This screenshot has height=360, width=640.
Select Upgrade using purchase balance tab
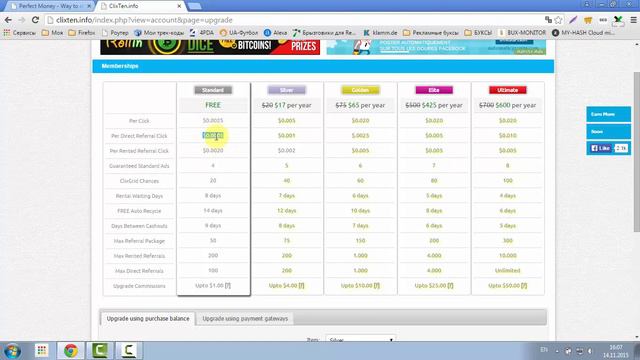[148, 318]
